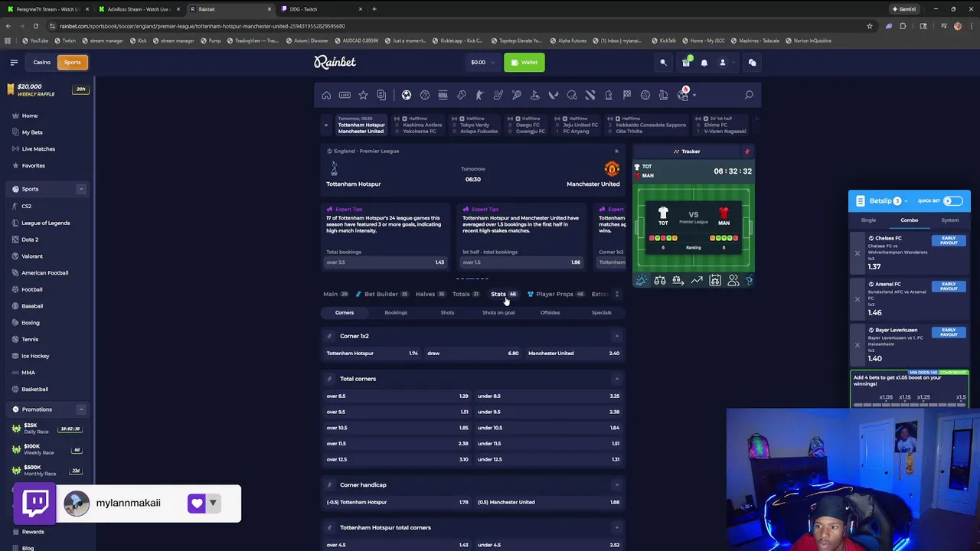Switch to the Totals tab

click(x=465, y=294)
